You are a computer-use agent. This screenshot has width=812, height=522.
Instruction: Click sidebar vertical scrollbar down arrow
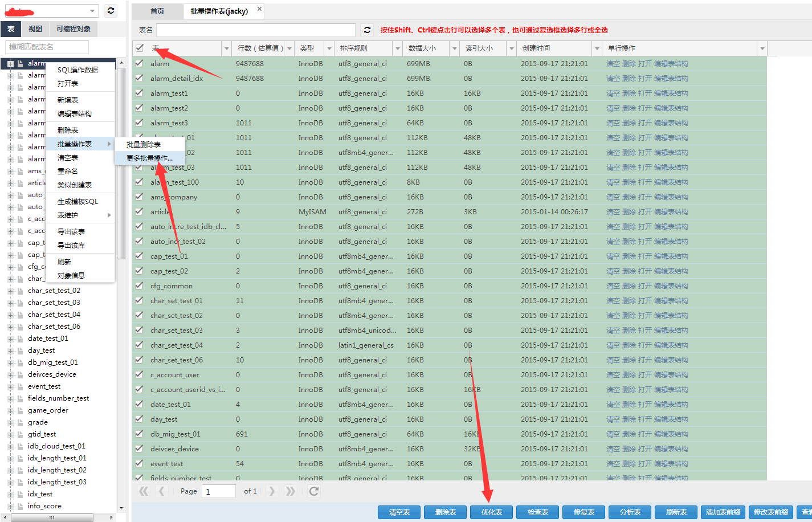[121, 508]
